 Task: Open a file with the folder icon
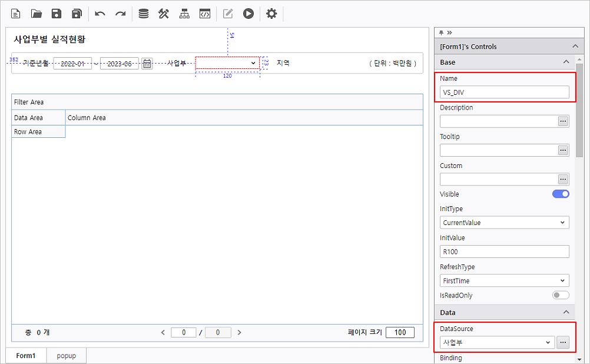coord(37,14)
